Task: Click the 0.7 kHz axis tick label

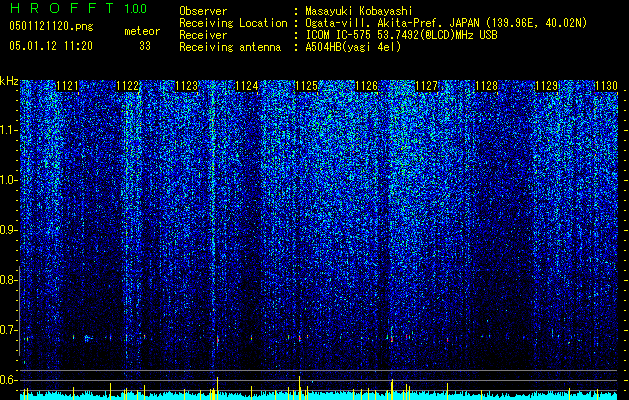Action: pyautogui.click(x=8, y=330)
